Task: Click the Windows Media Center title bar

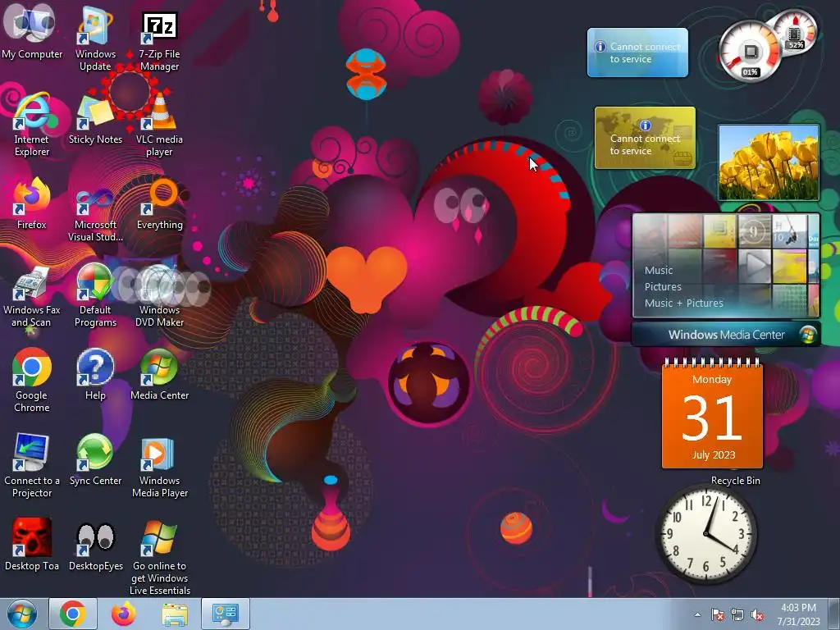Action: [x=726, y=335]
